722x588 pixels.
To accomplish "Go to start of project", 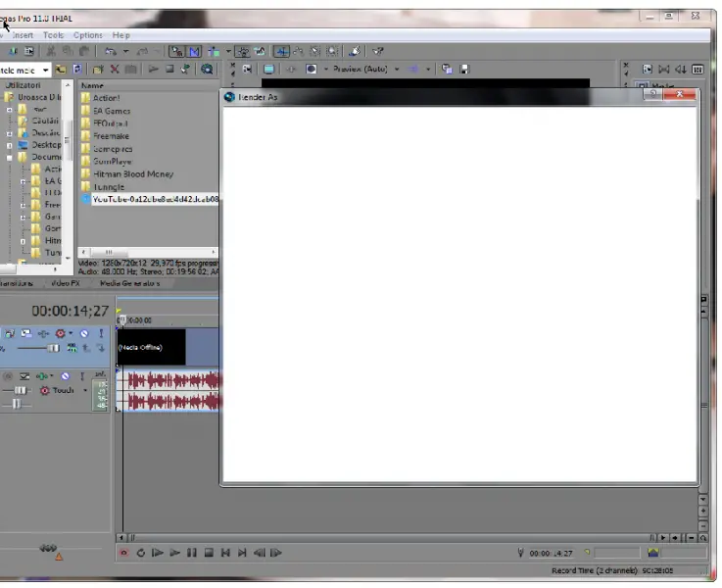I will click(x=225, y=553).
